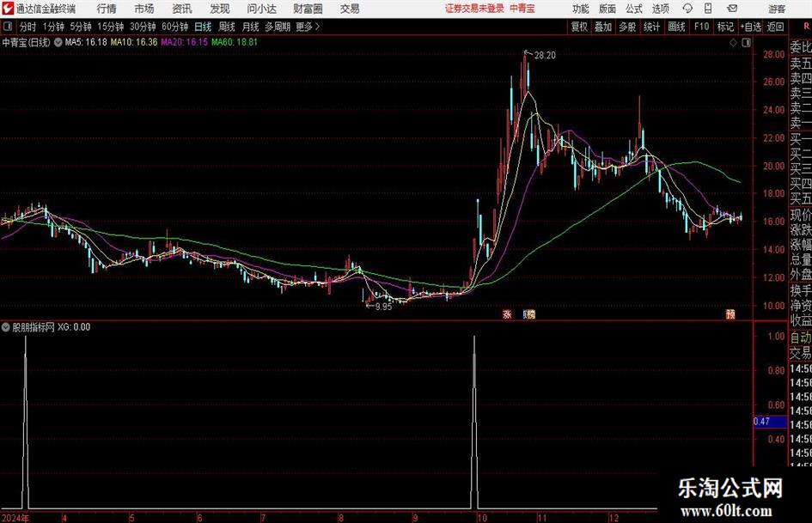Select 多周期 multi-period tab
The width and height of the screenshot is (812, 523).
tap(278, 27)
